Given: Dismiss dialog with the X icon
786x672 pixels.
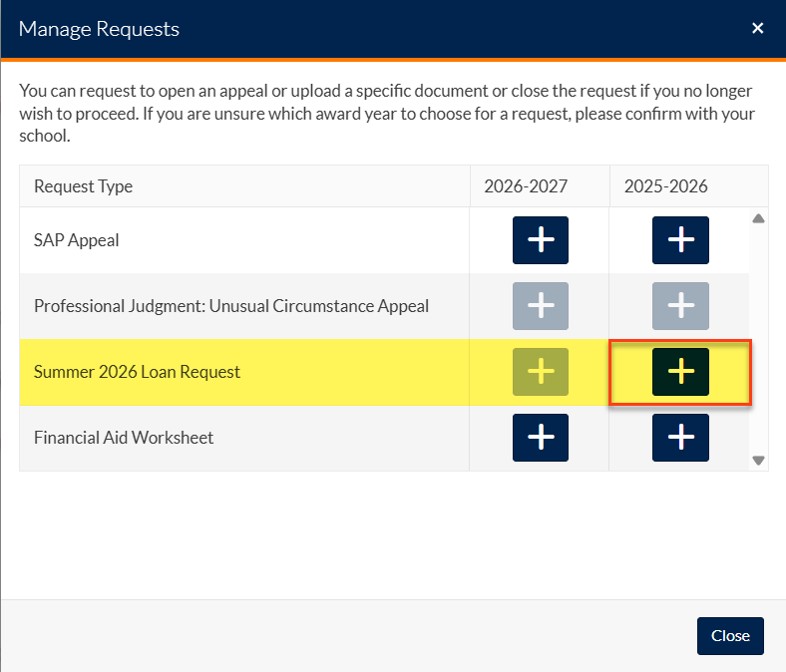Looking at the screenshot, I should [757, 28].
